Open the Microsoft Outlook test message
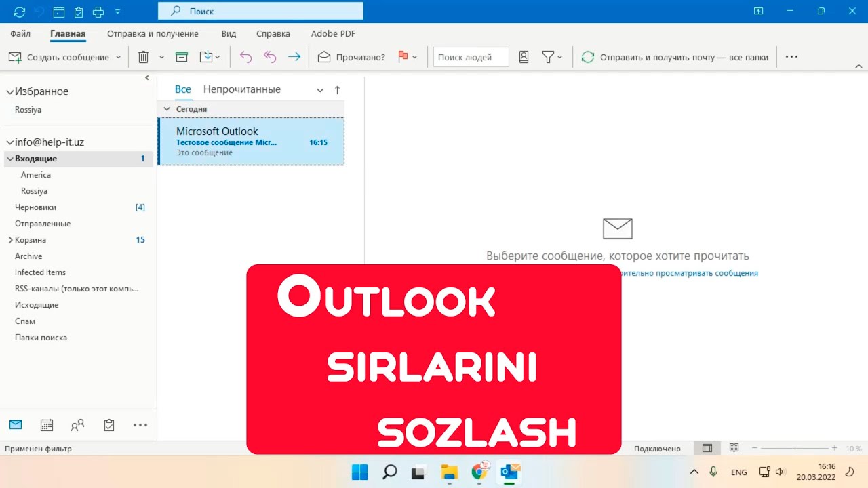868x488 pixels. (x=251, y=141)
